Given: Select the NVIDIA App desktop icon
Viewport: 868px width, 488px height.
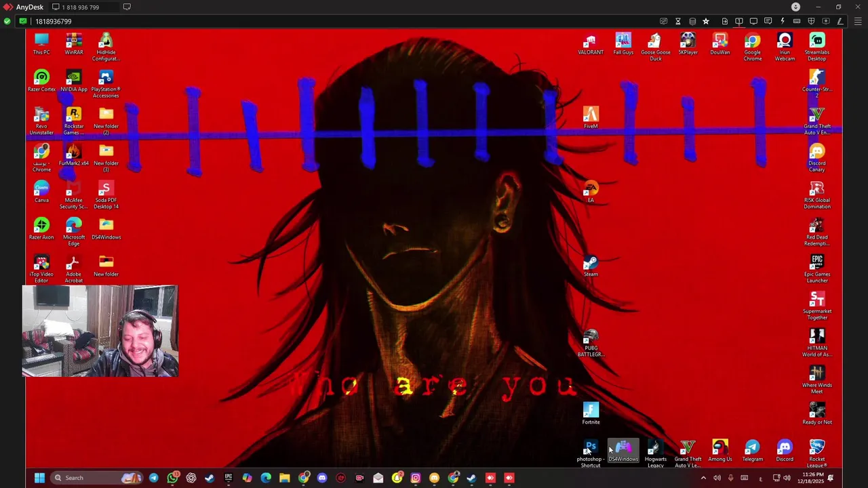Looking at the screenshot, I should point(74,81).
